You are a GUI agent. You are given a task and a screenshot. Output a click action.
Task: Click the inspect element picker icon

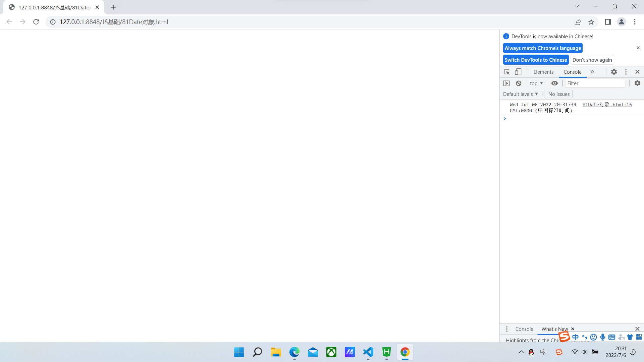[507, 72]
